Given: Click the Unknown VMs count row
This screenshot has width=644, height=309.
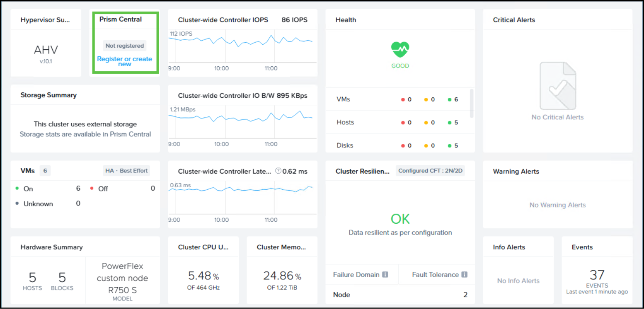Looking at the screenshot, I should pyautogui.click(x=48, y=204).
